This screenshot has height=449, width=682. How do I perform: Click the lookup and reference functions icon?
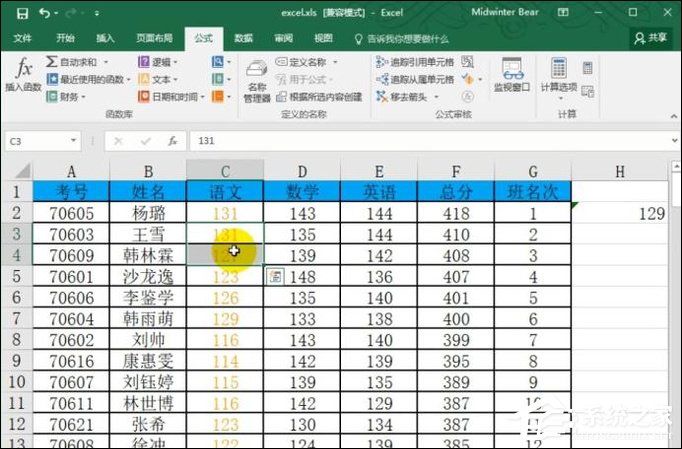coord(217,62)
